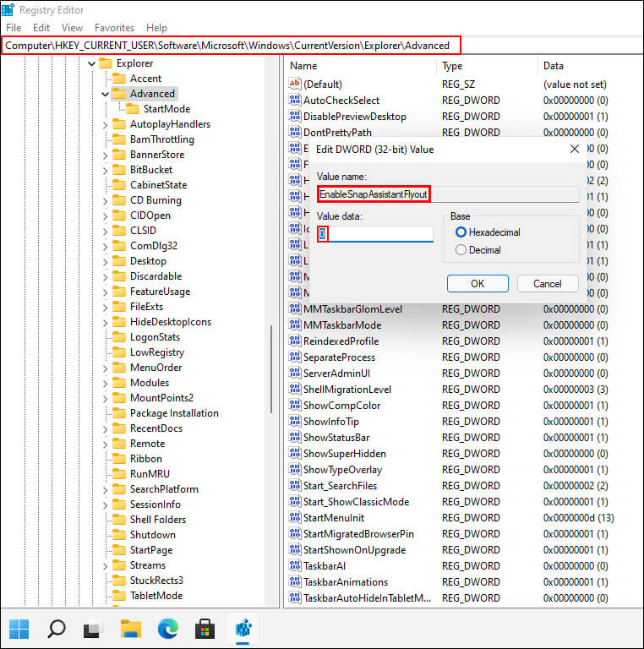Screen dimensions: 644x649
Task: Click the Ribbon folder icon
Action: [x=119, y=459]
